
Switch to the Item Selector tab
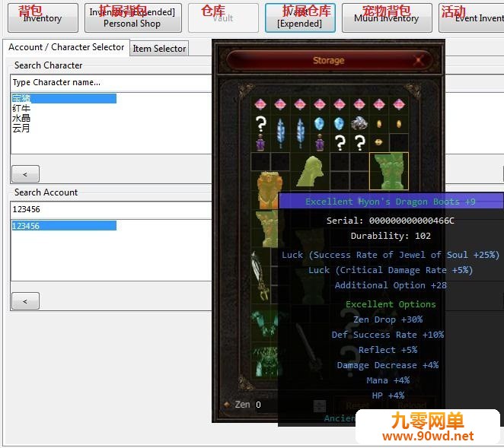159,49
